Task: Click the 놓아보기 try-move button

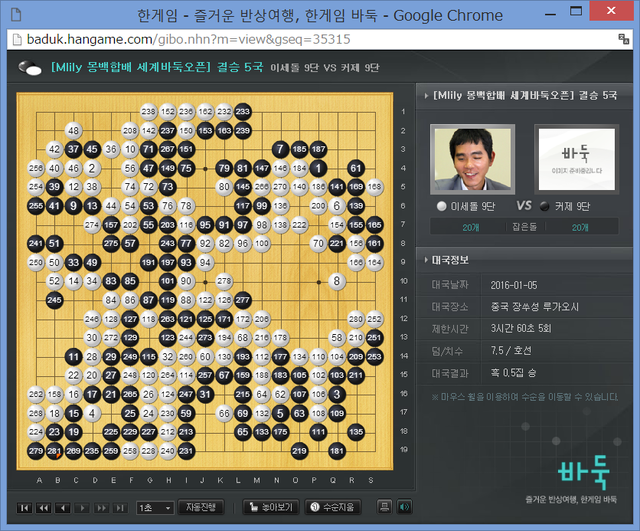Action: pyautogui.click(x=271, y=507)
